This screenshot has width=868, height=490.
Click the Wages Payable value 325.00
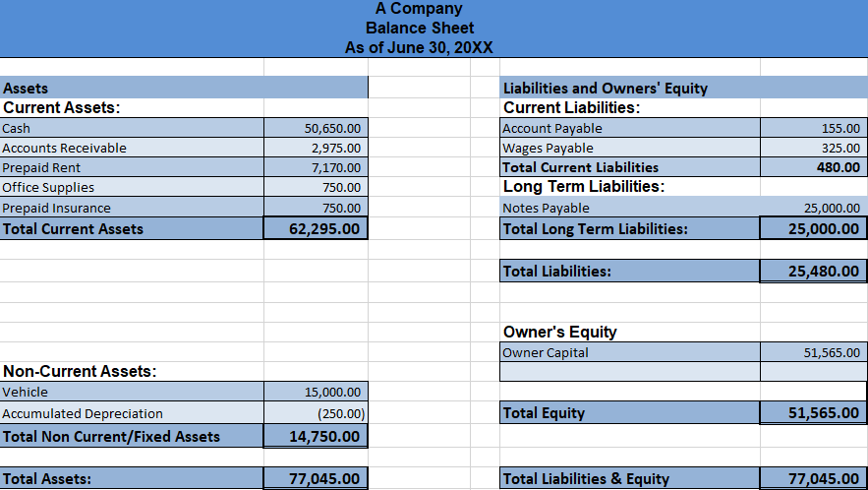click(813, 148)
